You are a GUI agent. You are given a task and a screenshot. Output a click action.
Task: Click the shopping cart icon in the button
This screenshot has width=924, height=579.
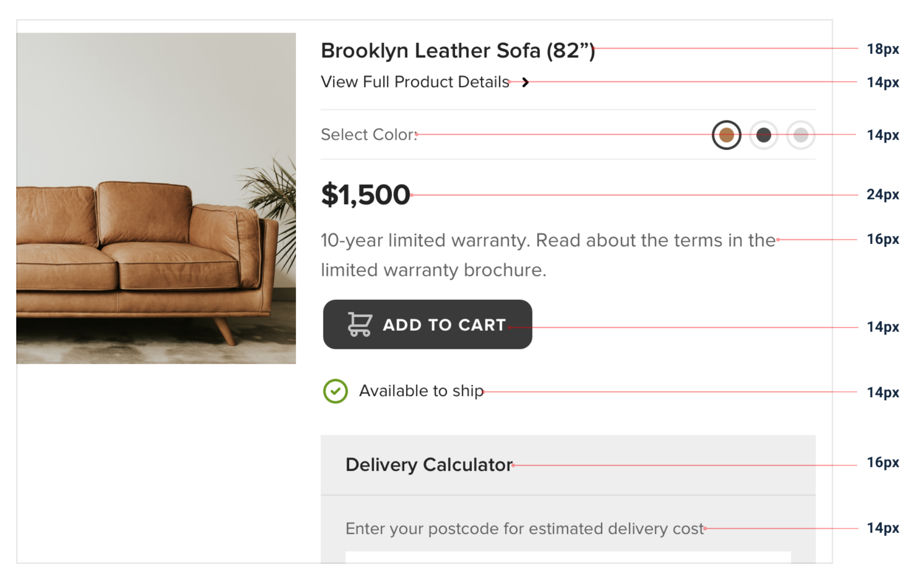click(360, 324)
